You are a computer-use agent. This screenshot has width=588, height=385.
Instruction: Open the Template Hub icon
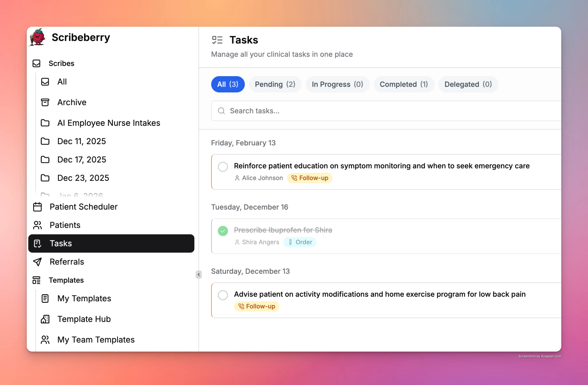45,319
